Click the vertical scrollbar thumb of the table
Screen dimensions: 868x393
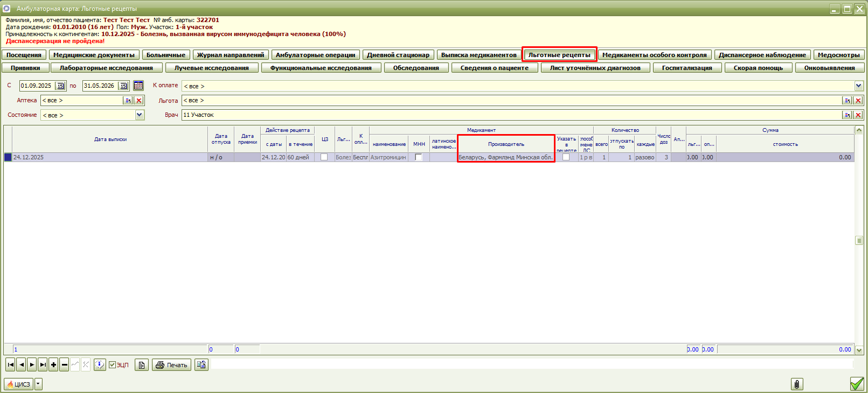point(859,241)
